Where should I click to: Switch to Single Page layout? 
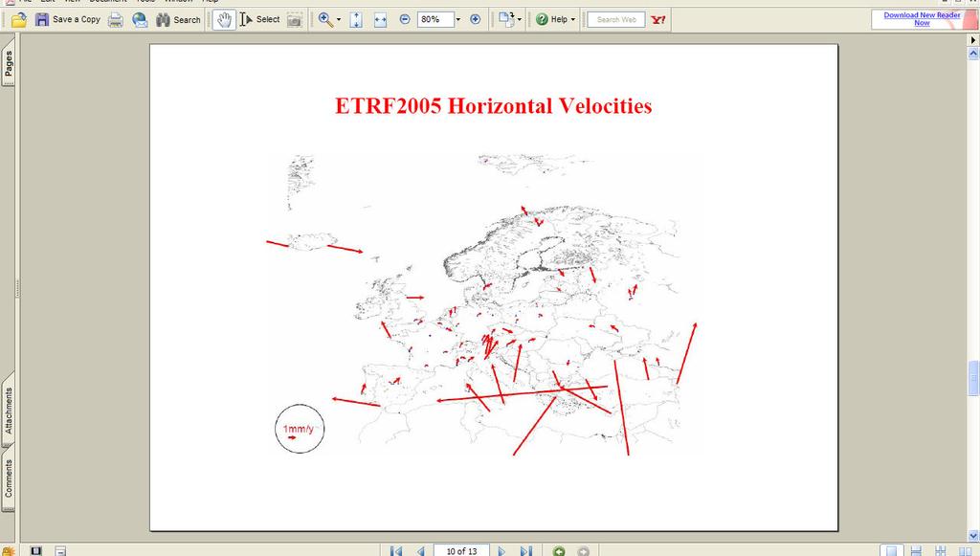click(x=891, y=551)
